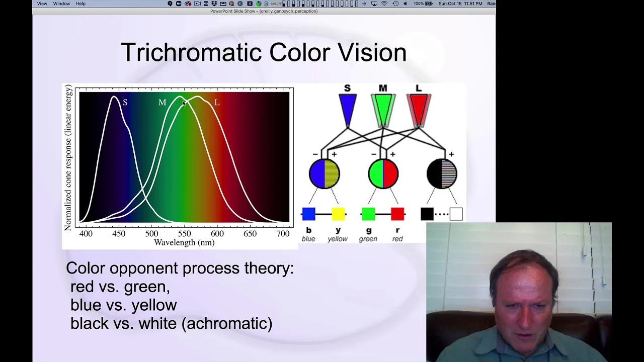Click the yellow square swatch above y
Viewport: 644px width, 362px height.
click(338, 214)
